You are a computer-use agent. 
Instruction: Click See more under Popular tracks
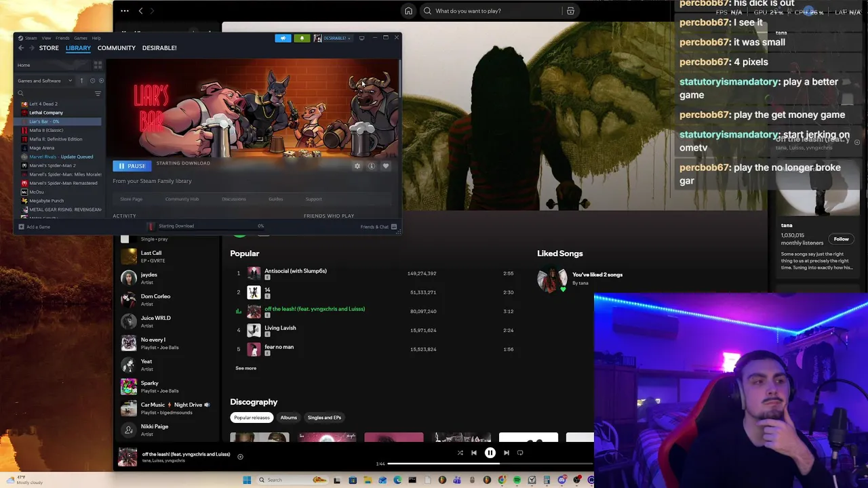tap(245, 368)
